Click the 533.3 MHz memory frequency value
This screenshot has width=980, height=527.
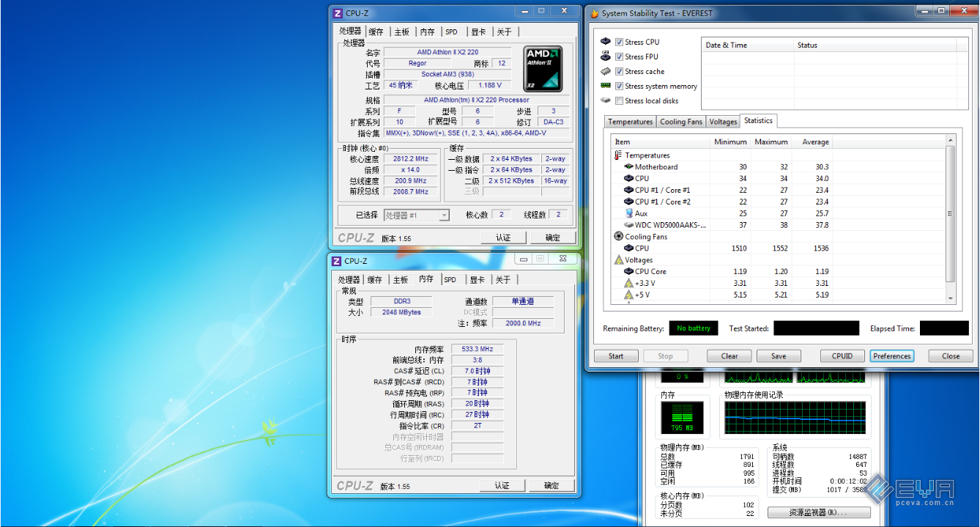click(478, 349)
